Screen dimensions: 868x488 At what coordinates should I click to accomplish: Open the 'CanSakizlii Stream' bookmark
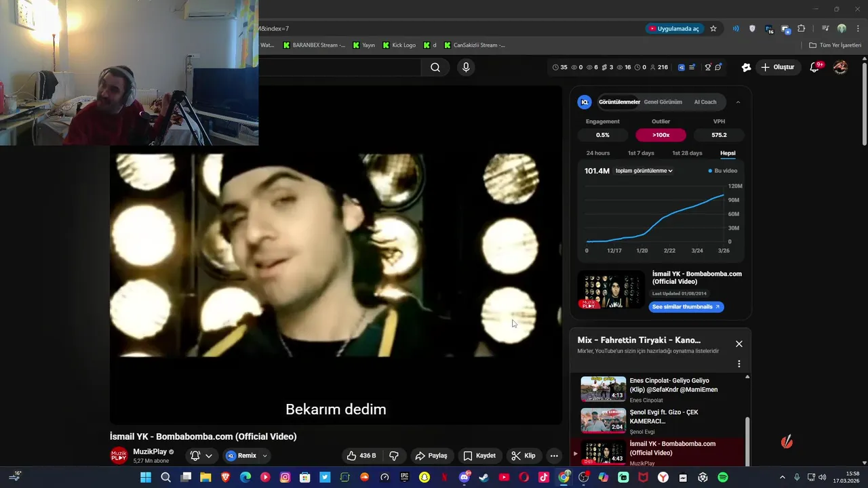pyautogui.click(x=474, y=45)
